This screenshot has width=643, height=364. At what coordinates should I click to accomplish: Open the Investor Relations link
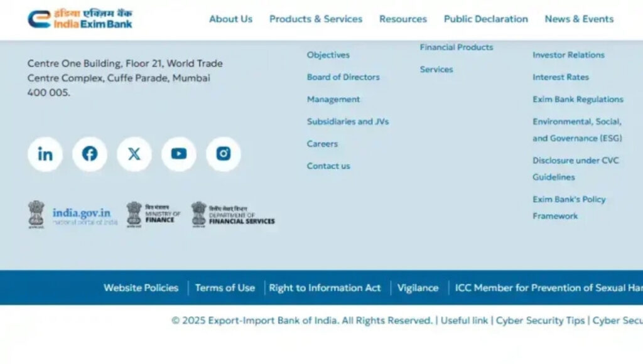[568, 55]
